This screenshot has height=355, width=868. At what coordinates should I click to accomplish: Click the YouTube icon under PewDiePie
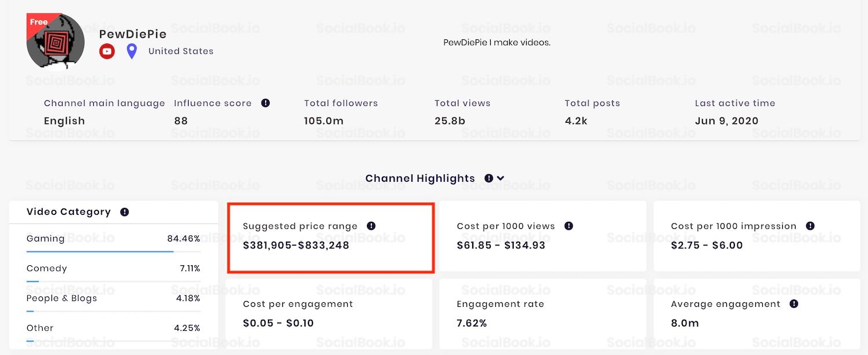pyautogui.click(x=107, y=52)
